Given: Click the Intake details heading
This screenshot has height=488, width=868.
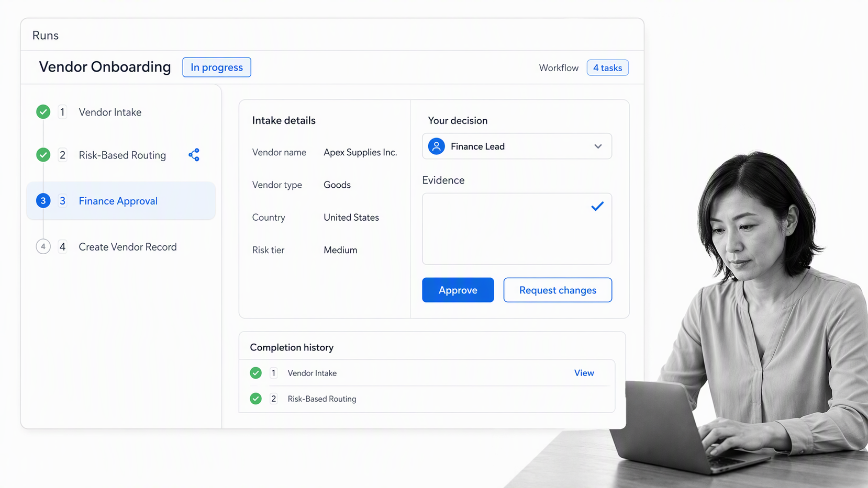Looking at the screenshot, I should point(284,120).
